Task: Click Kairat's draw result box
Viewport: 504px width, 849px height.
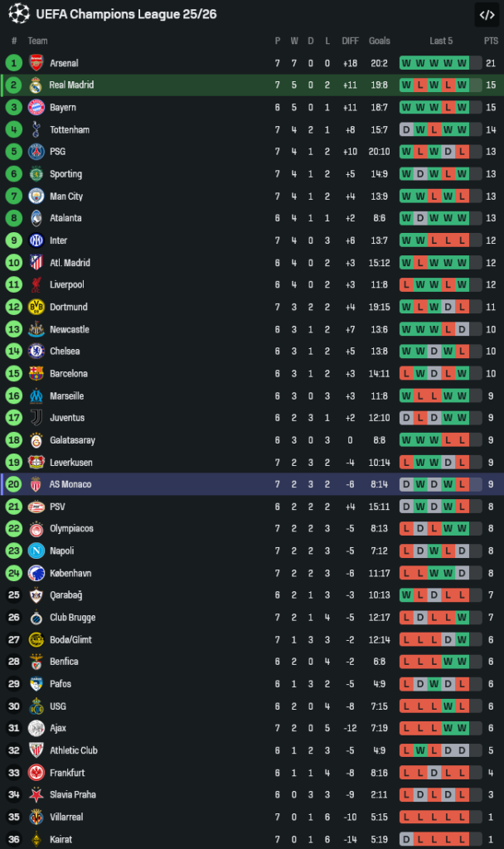Action: pos(406,839)
